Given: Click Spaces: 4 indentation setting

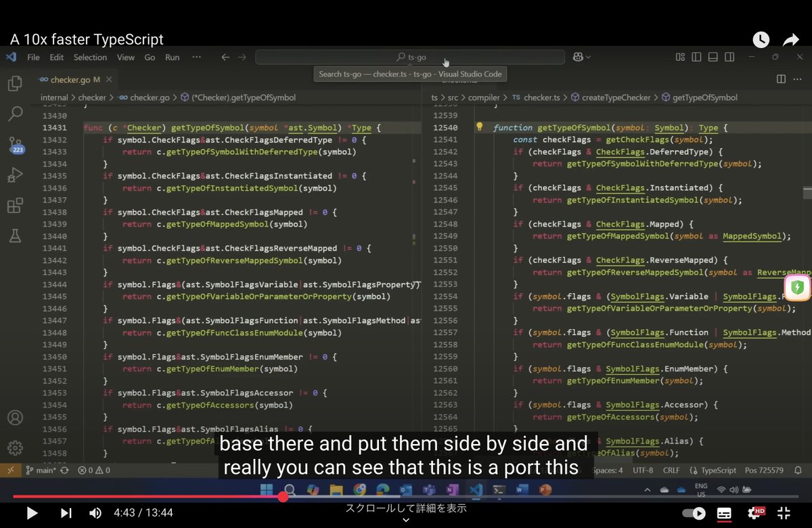Looking at the screenshot, I should coord(608,470).
